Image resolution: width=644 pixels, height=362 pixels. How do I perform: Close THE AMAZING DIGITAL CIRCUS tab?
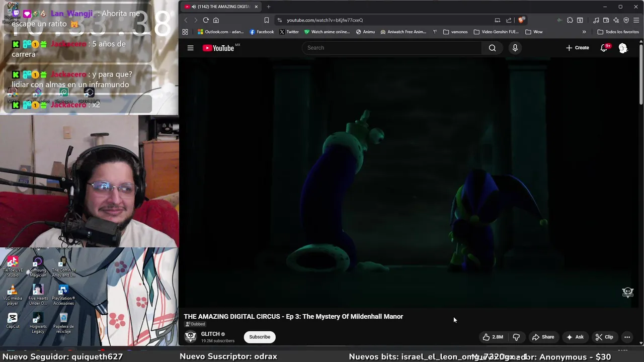pyautogui.click(x=256, y=7)
